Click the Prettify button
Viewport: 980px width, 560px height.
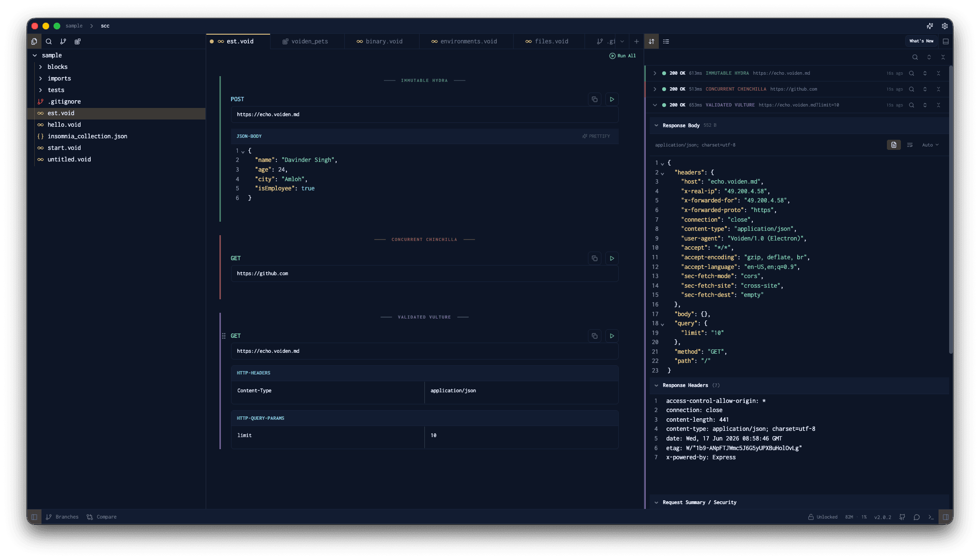pos(596,136)
